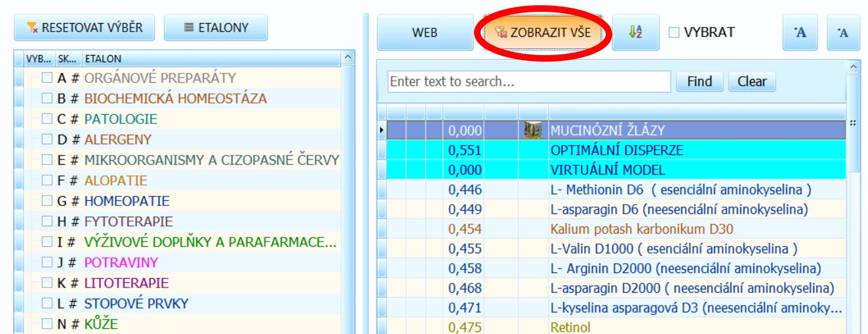Click the Find button
868x334 pixels.
click(x=700, y=81)
